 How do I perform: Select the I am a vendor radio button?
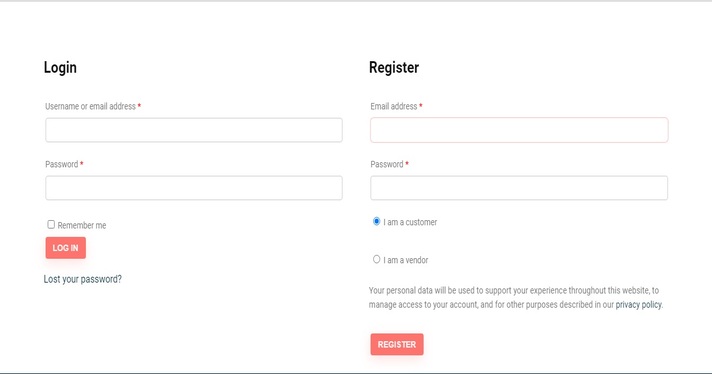pyautogui.click(x=376, y=259)
